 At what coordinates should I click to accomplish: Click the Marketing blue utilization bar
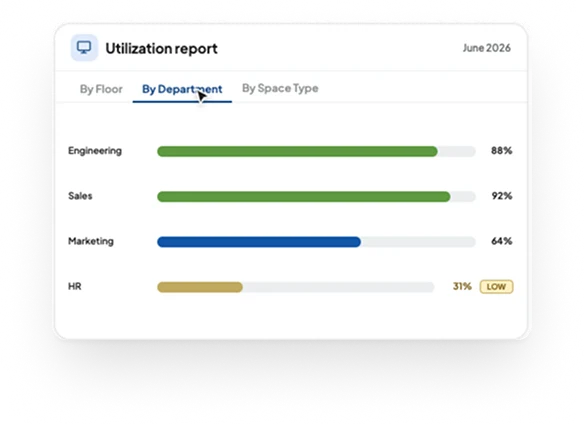[259, 242]
